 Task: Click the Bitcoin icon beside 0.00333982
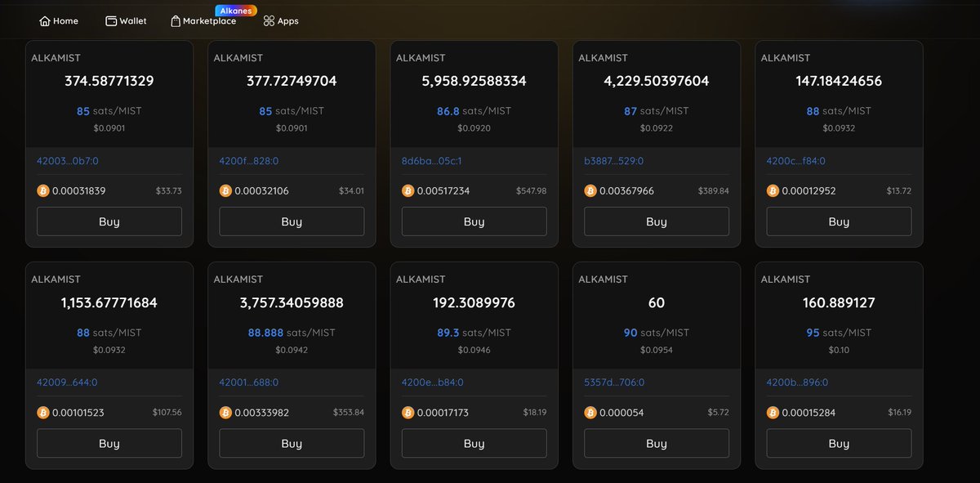(225, 413)
